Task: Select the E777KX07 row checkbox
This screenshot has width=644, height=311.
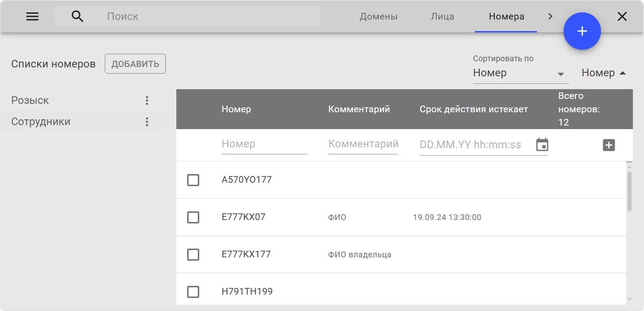Action: coord(193,217)
